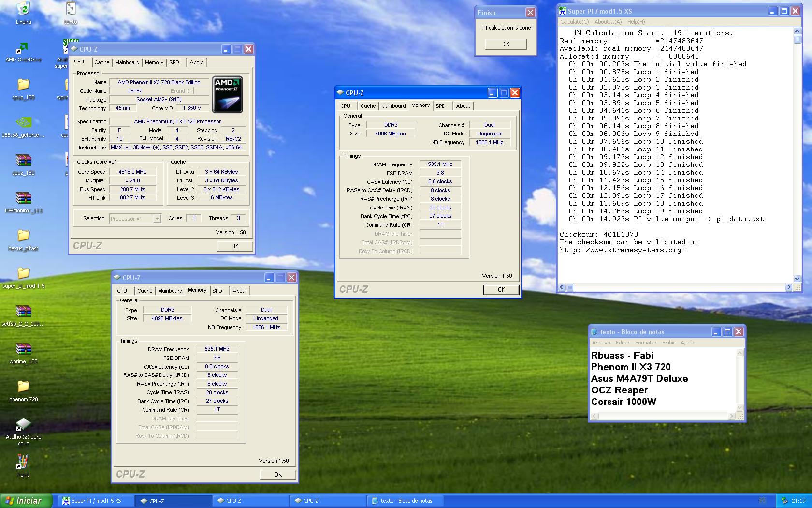Open Mainboard tab in right CPU-Z window

(393, 106)
